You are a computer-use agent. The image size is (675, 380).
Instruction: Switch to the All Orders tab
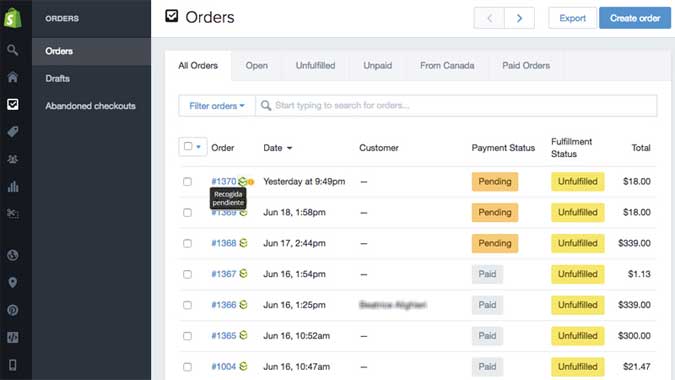198,65
